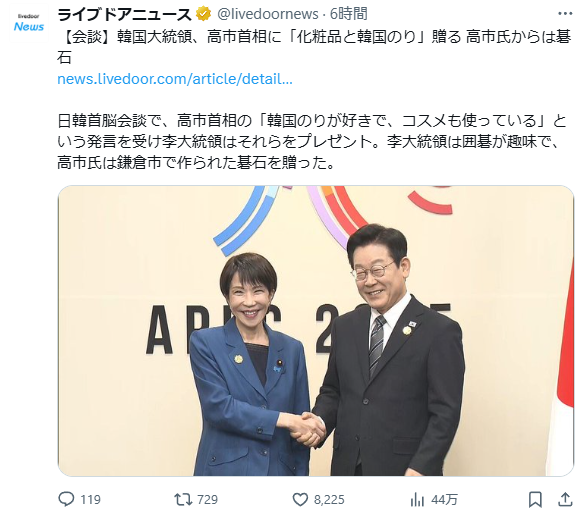The height and width of the screenshot is (513, 585).
Task: Click the gold verified badge
Action: point(203,14)
